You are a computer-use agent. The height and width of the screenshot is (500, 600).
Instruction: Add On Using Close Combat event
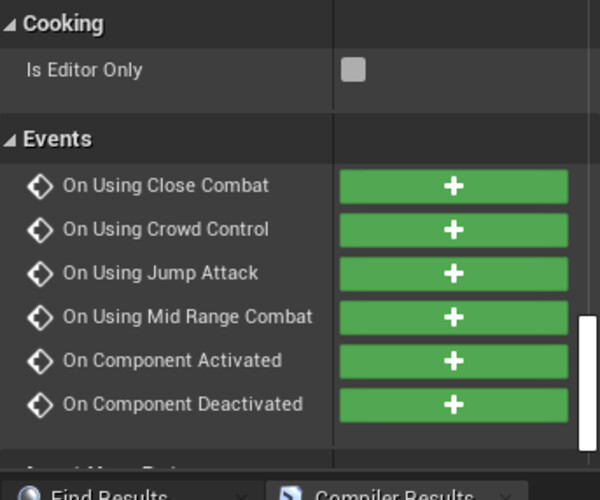pos(453,186)
